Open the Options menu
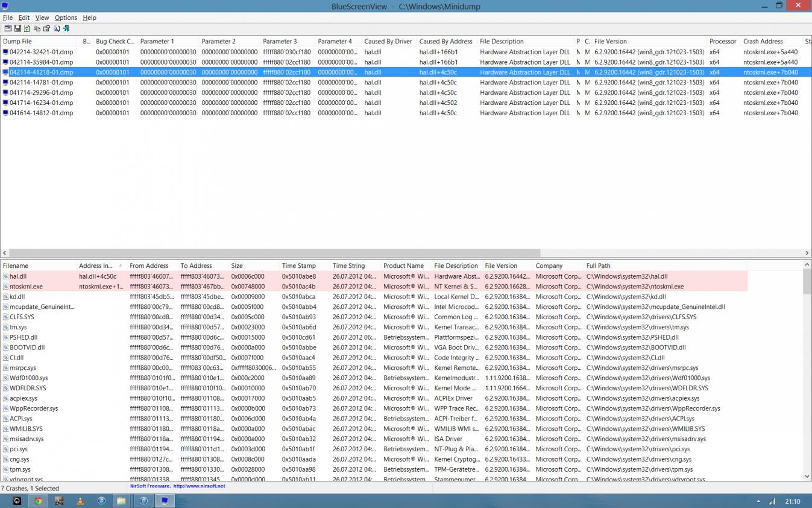This screenshot has height=508, width=812. point(66,17)
